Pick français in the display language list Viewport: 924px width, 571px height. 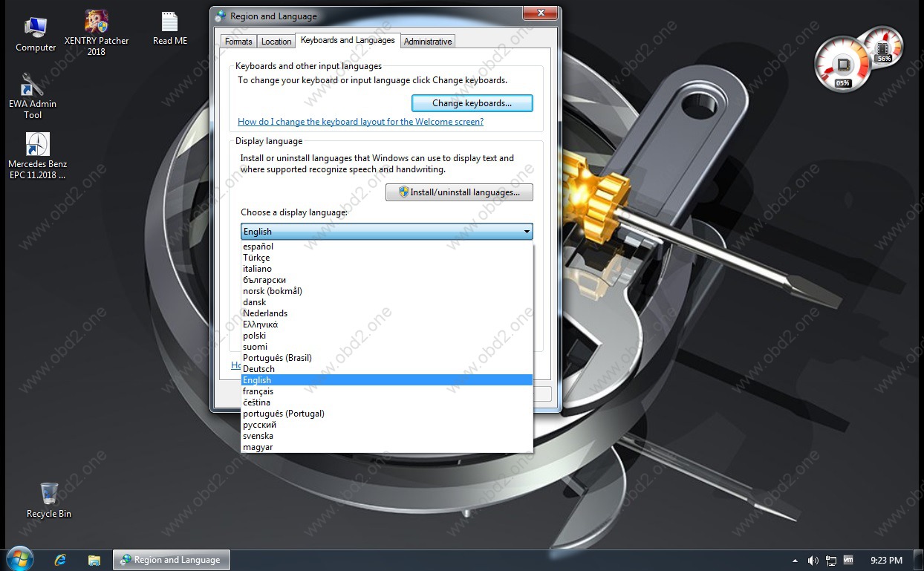258,391
